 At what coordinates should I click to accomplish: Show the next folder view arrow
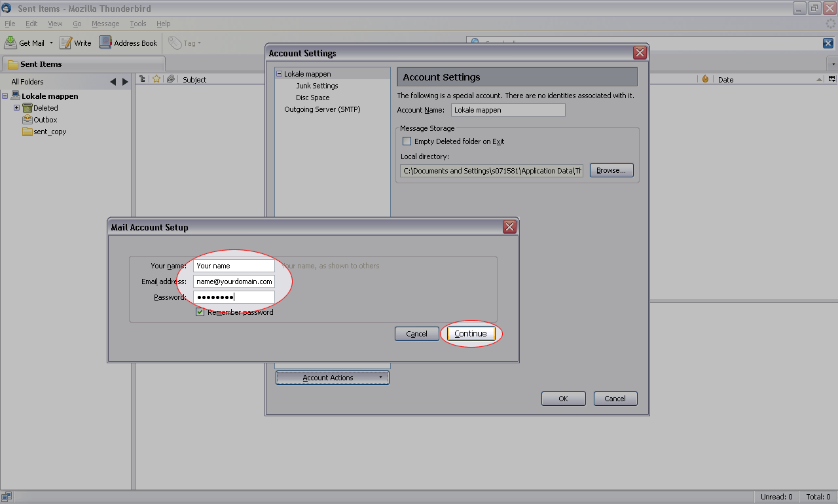(x=125, y=82)
